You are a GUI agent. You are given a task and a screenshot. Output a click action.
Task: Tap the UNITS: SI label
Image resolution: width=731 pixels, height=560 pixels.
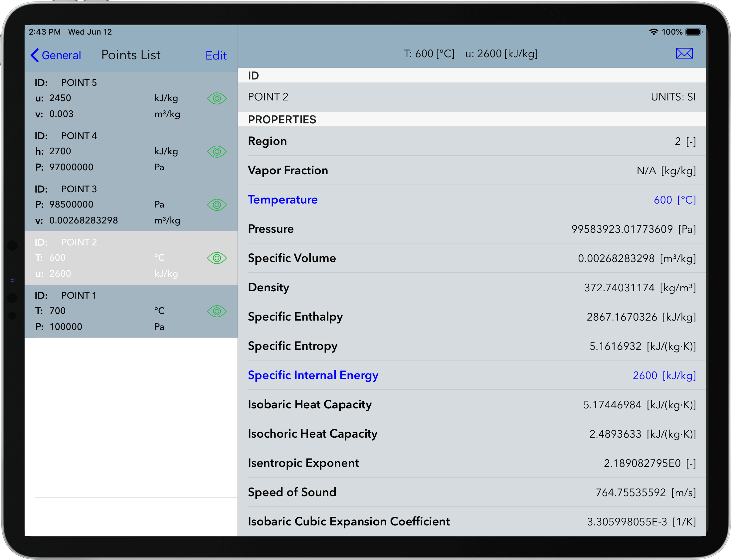[673, 97]
